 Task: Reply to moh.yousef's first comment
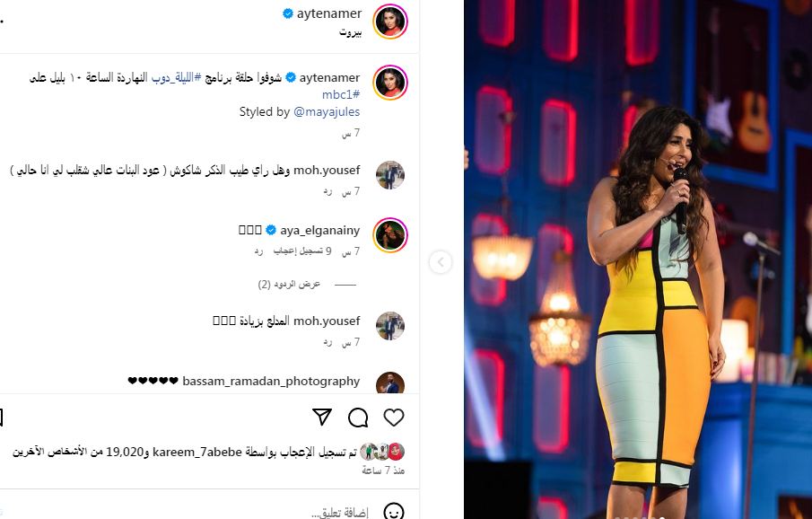click(327, 191)
